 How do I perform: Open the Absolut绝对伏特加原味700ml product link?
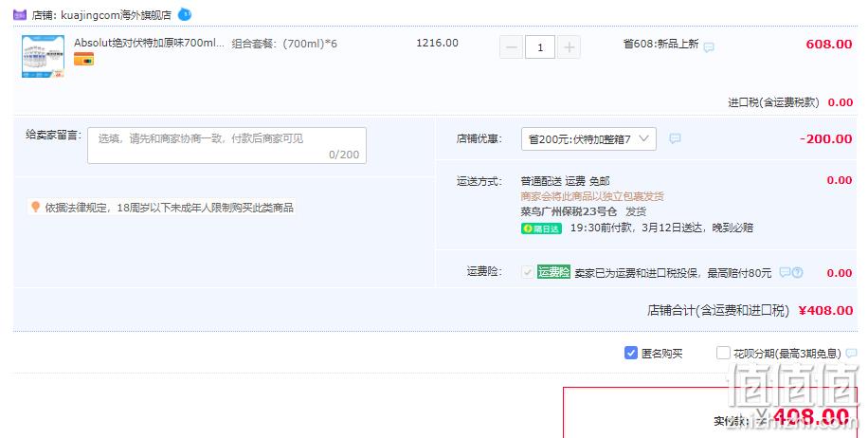[149, 43]
